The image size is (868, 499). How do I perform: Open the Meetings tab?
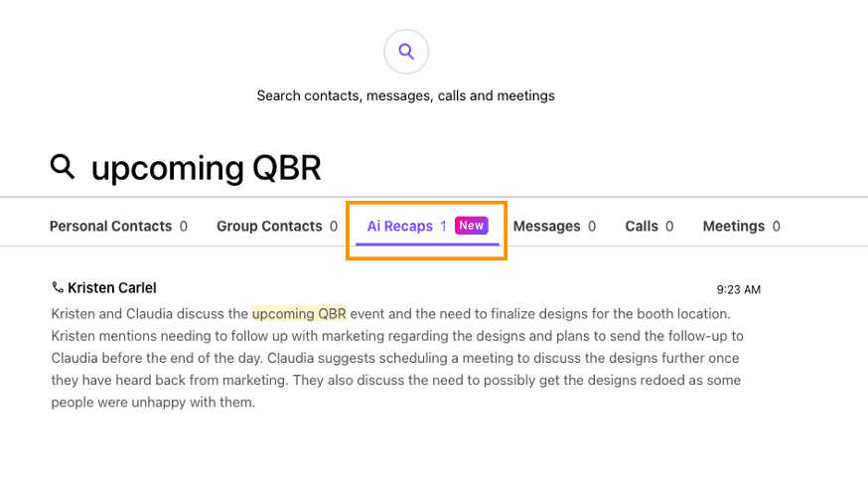[x=741, y=226]
